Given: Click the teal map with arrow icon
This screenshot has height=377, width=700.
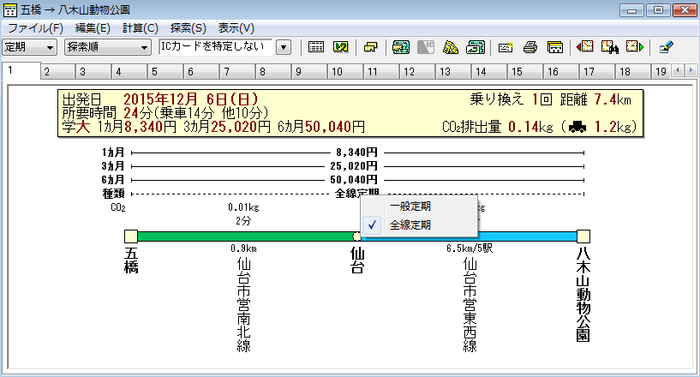Looking at the screenshot, I should coord(475,47).
